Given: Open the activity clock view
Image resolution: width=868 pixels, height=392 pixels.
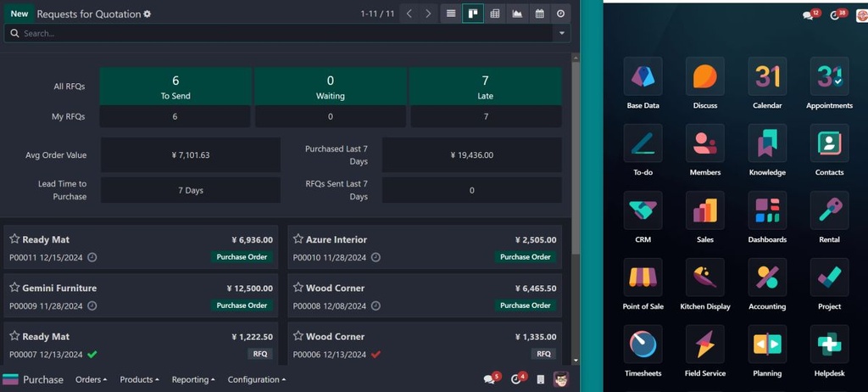Looking at the screenshot, I should [x=560, y=14].
